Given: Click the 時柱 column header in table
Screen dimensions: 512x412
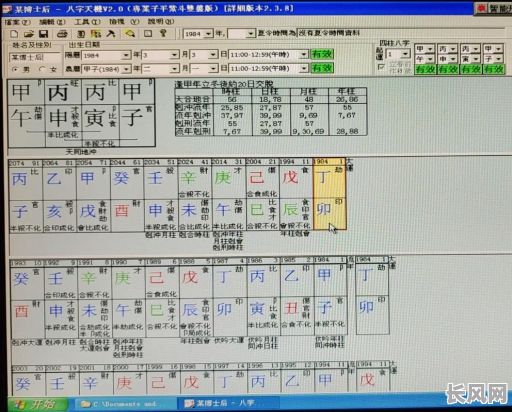Looking at the screenshot, I should 232,91.
